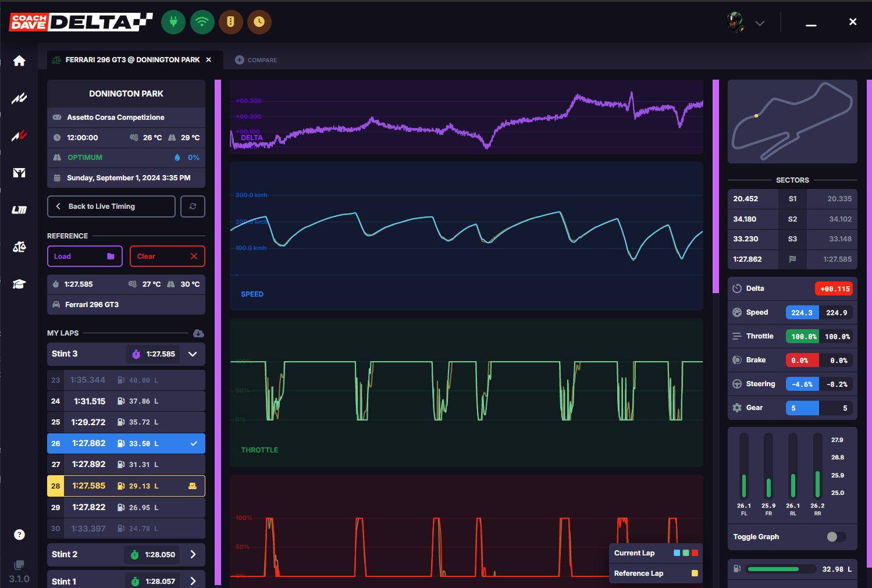Screen dimensions: 872x588
Task: Click the Delta stopwatch icon in telemetry panel
Action: point(737,288)
